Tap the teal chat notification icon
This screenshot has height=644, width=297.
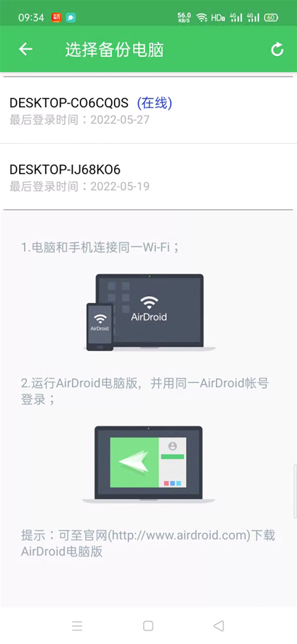[x=71, y=18]
